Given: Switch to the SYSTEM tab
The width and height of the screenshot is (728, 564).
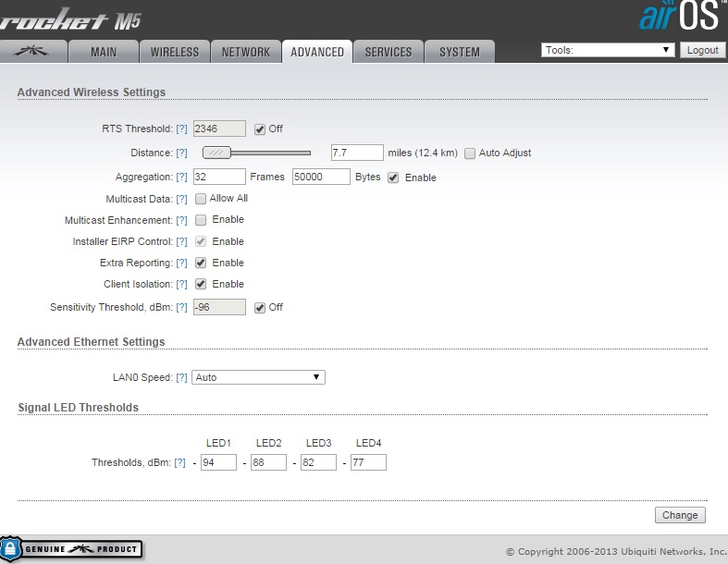Looking at the screenshot, I should pyautogui.click(x=460, y=52).
